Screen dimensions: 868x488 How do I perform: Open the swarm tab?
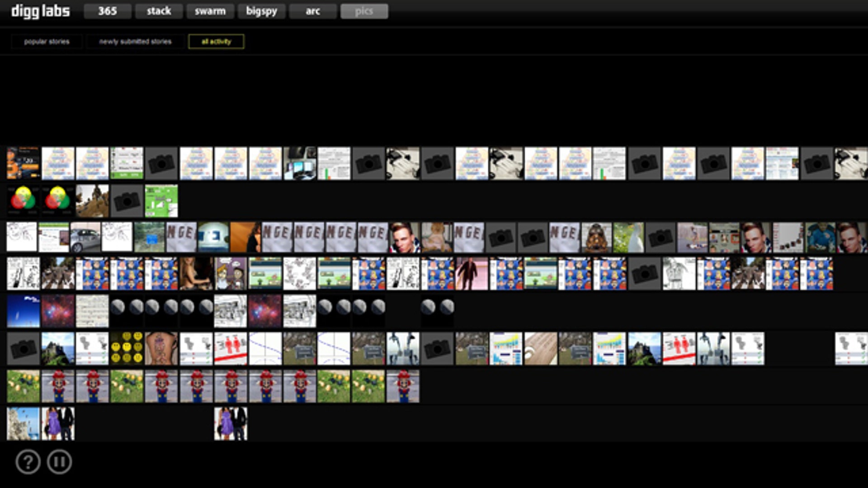210,11
